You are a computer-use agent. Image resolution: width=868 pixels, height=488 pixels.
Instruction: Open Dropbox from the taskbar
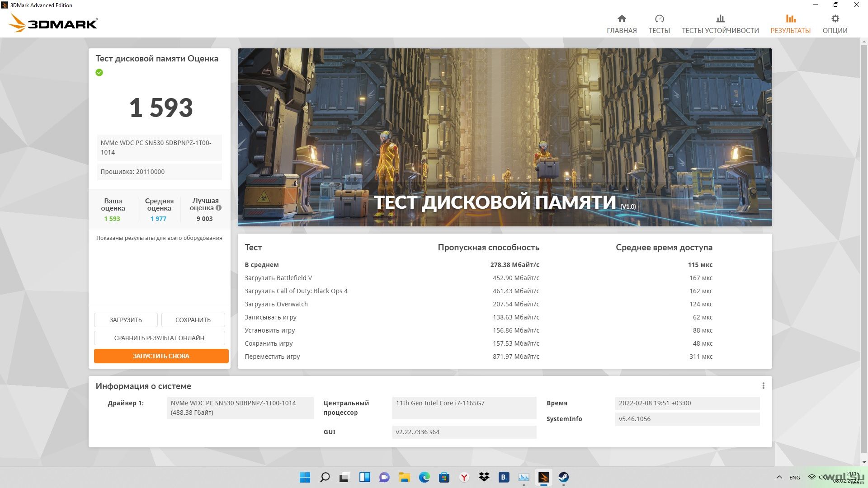[x=484, y=477]
